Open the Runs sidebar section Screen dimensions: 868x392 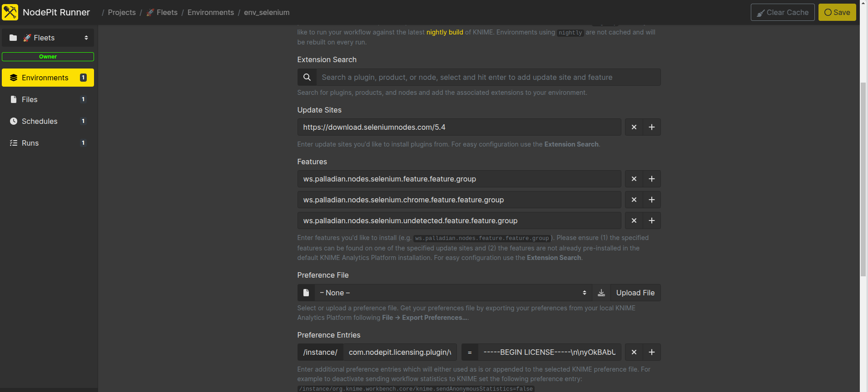[48, 143]
